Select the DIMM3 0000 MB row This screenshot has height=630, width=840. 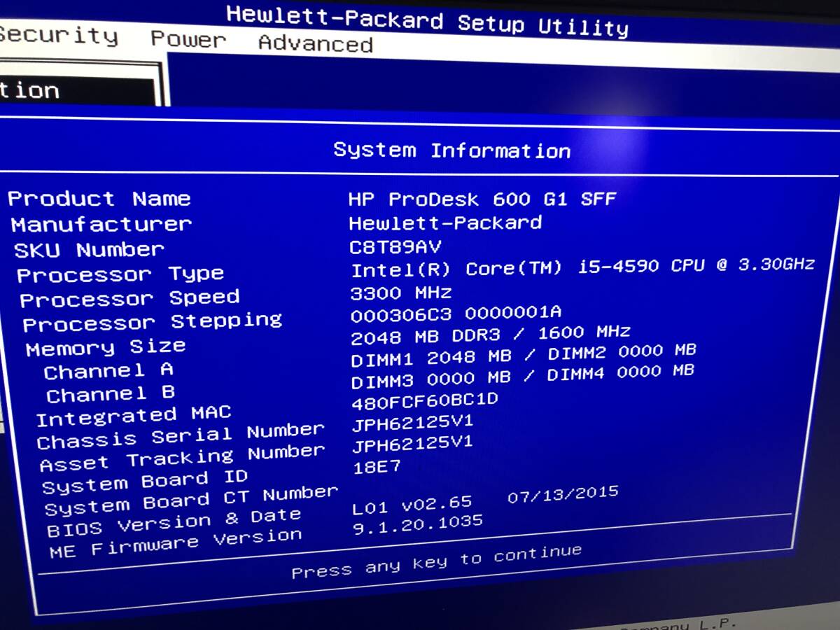pyautogui.click(x=522, y=377)
